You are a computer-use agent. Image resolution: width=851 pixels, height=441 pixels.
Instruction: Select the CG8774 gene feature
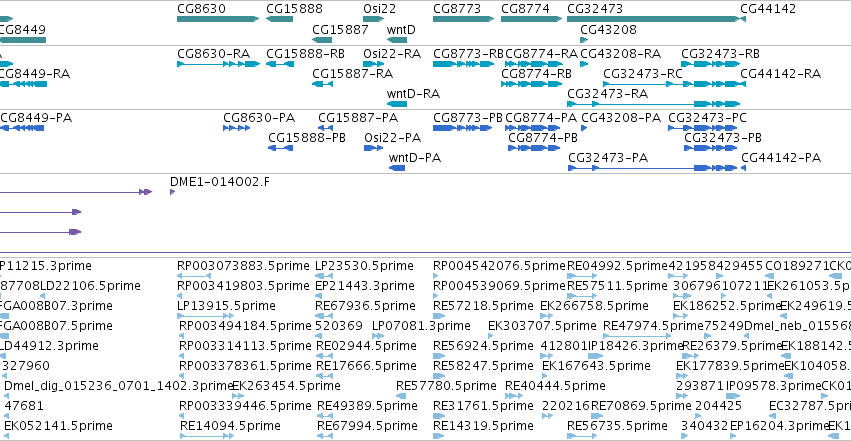tap(531, 19)
